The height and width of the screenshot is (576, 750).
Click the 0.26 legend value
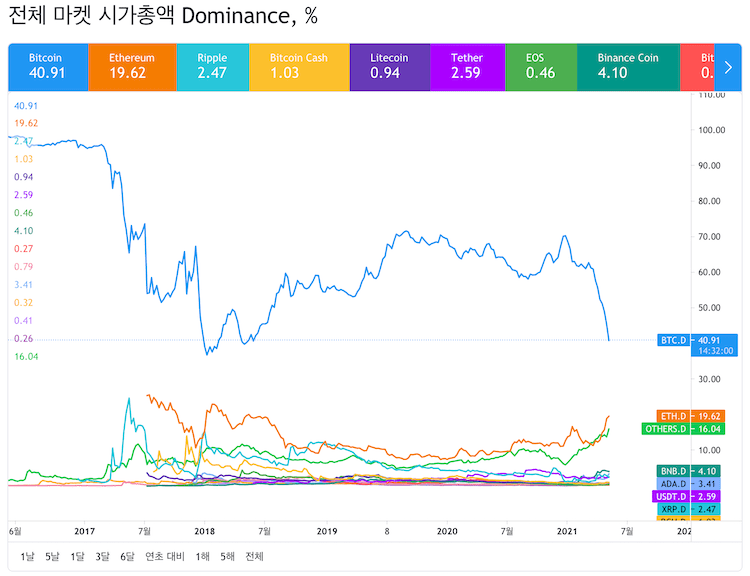click(x=23, y=339)
